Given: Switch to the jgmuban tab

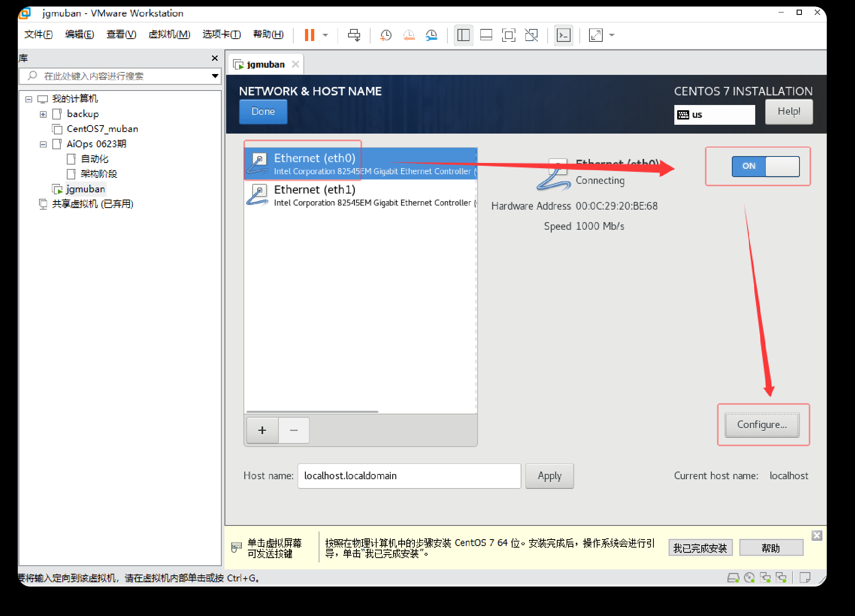Looking at the screenshot, I should point(265,64).
